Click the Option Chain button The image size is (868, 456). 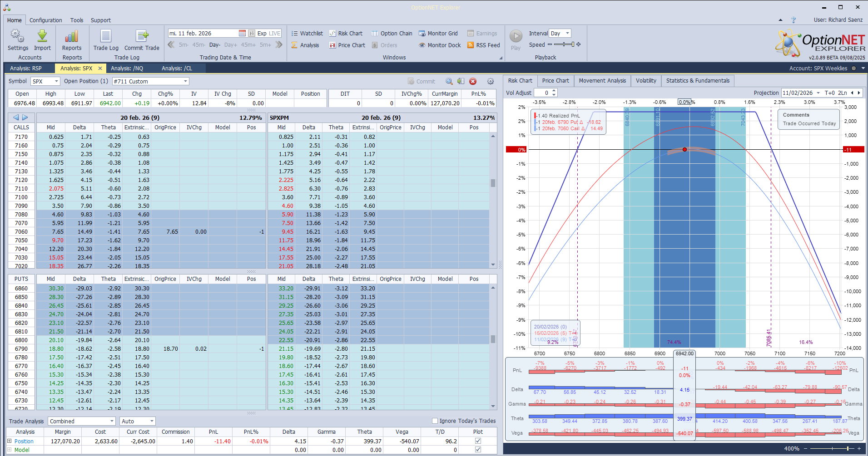coord(392,34)
